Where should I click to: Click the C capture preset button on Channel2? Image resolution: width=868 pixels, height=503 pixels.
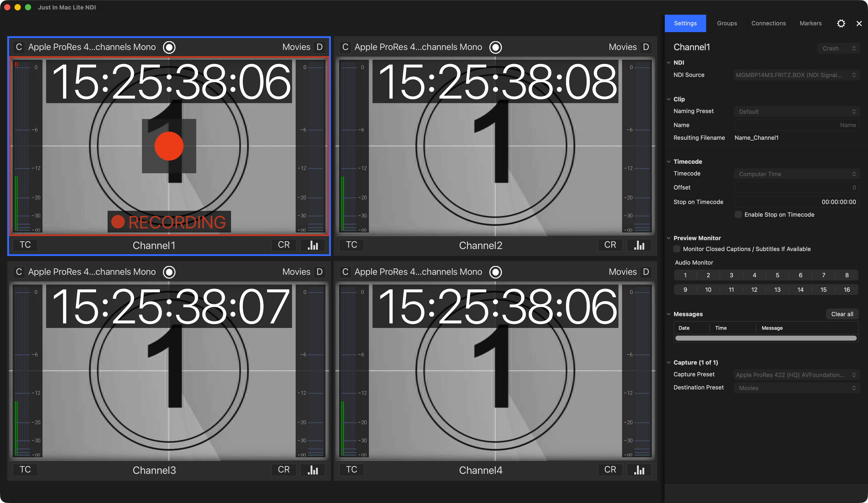coord(345,47)
